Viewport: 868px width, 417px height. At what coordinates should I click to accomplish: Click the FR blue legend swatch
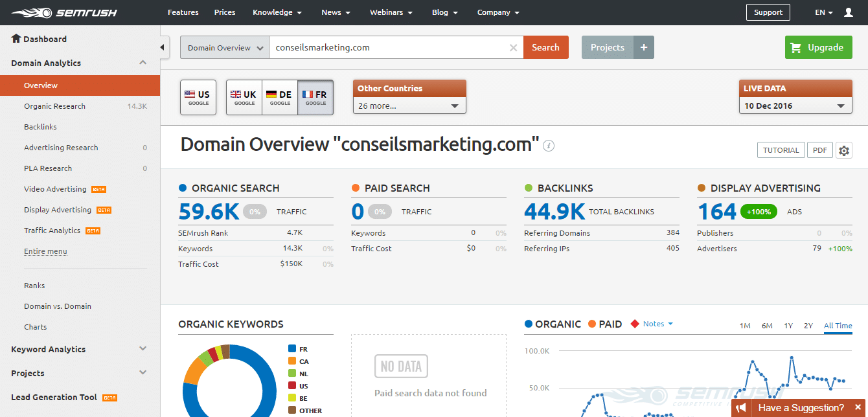tap(292, 349)
